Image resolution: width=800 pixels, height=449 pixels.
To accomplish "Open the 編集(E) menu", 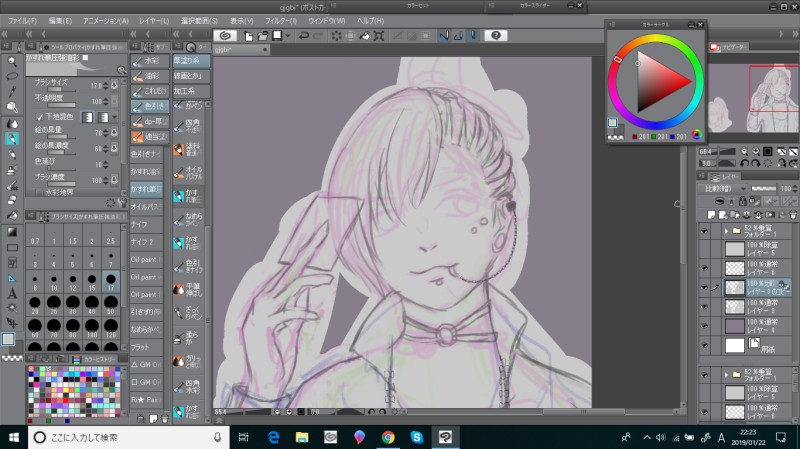I will coord(60,21).
